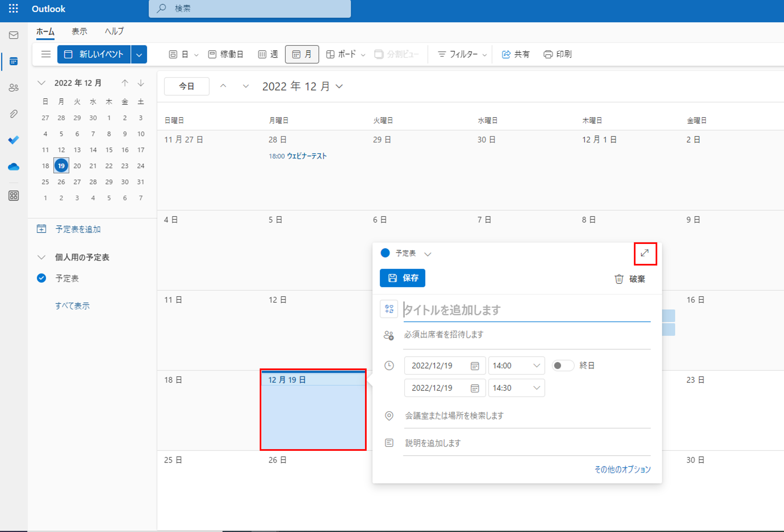The width and height of the screenshot is (784, 532).
Task: Click Share in the toolbar
Action: pos(516,54)
